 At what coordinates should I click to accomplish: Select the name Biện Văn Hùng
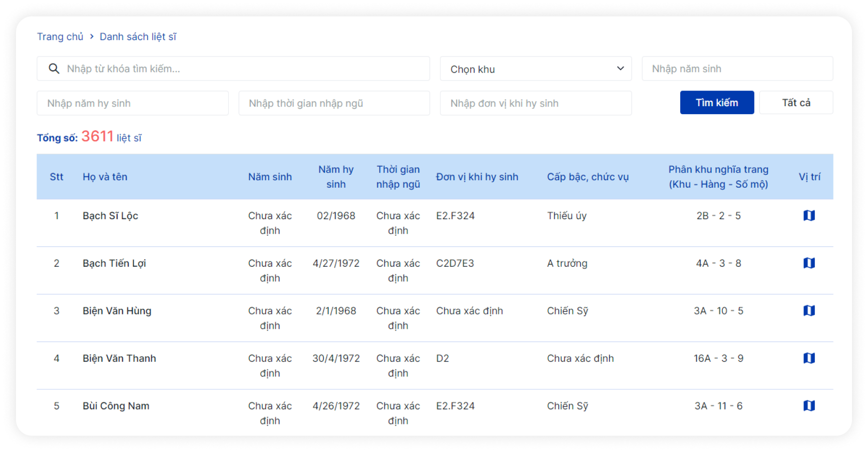click(117, 311)
